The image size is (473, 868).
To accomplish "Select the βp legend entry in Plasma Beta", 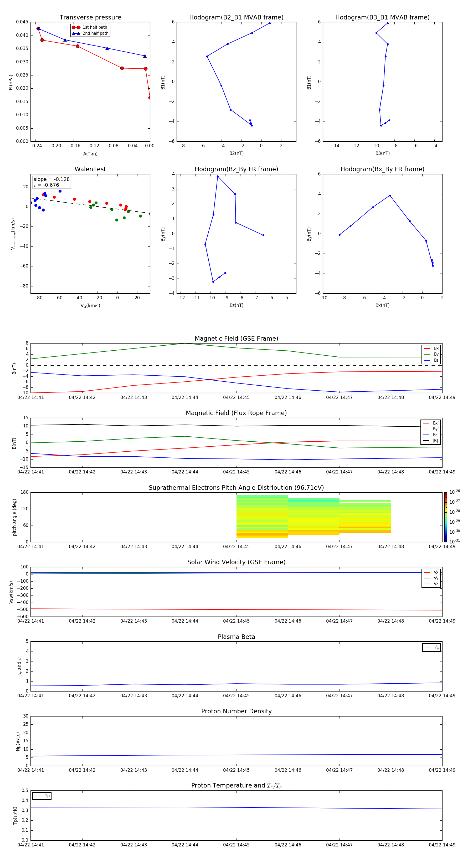I will tap(431, 647).
